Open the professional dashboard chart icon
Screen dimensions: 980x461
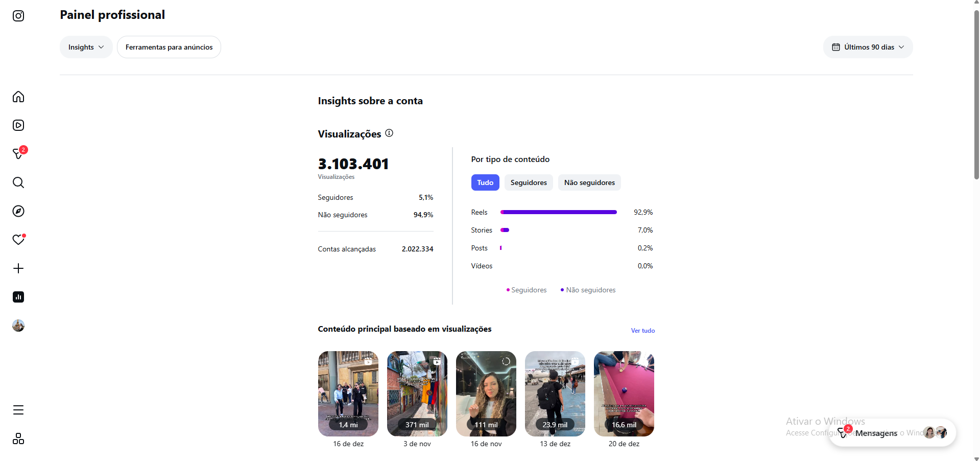[x=18, y=297]
